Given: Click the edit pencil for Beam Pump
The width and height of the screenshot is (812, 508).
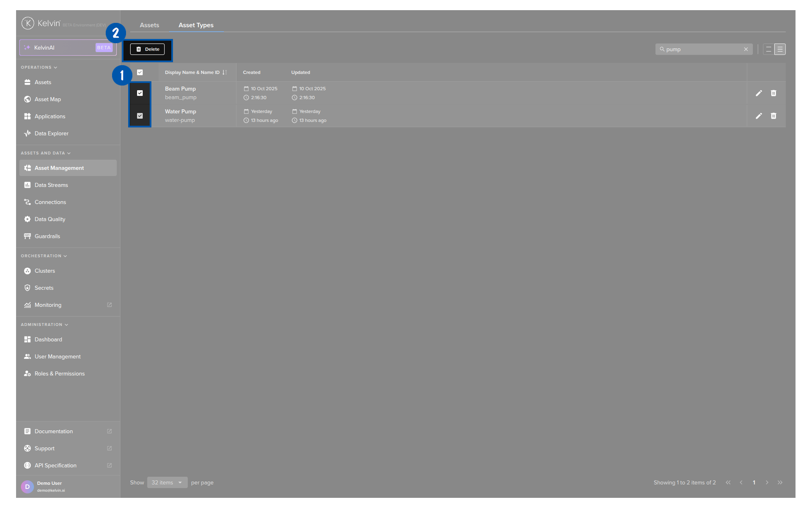Looking at the screenshot, I should coord(759,93).
